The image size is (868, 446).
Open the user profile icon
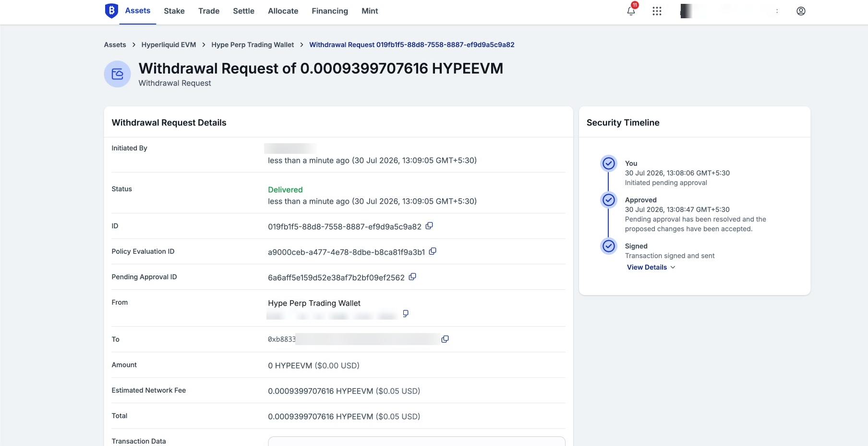(801, 11)
